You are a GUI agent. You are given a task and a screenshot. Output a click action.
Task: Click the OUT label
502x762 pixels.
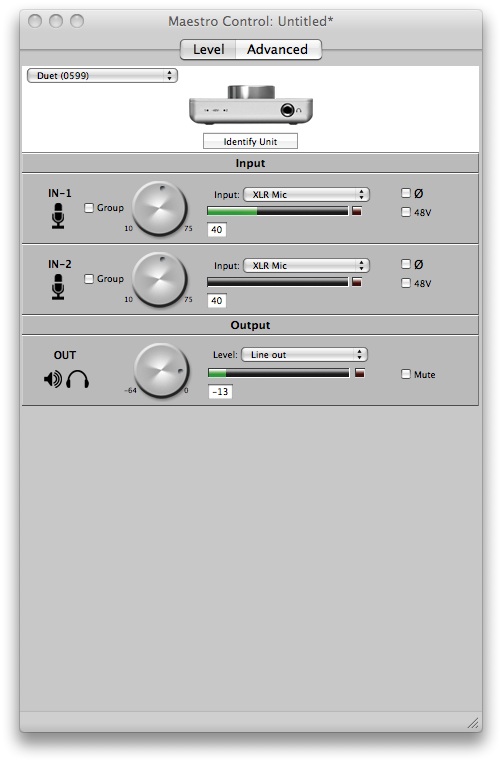coord(65,355)
